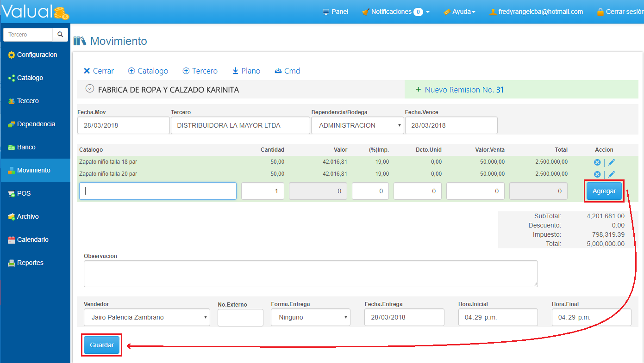Image resolution: width=644 pixels, height=363 pixels.
Task: Click the search magnifier icon in sidebar
Action: tap(60, 35)
